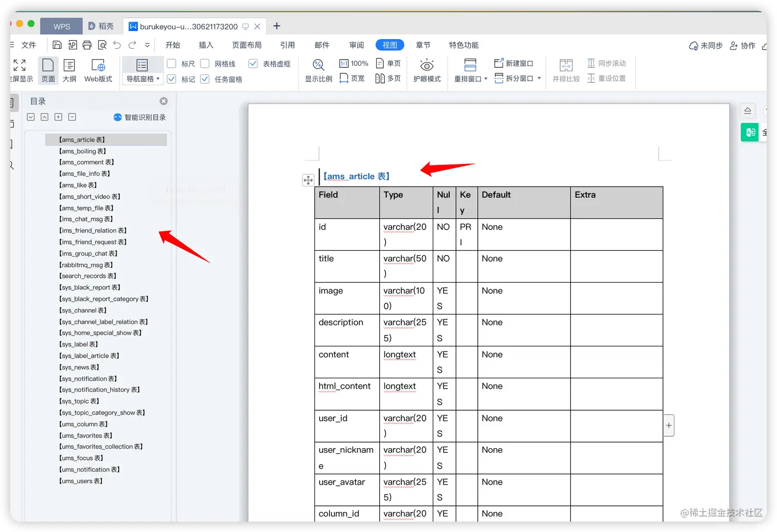Click the Export to PDF icon
Viewport: 777px width, 532px height.
(x=72, y=45)
